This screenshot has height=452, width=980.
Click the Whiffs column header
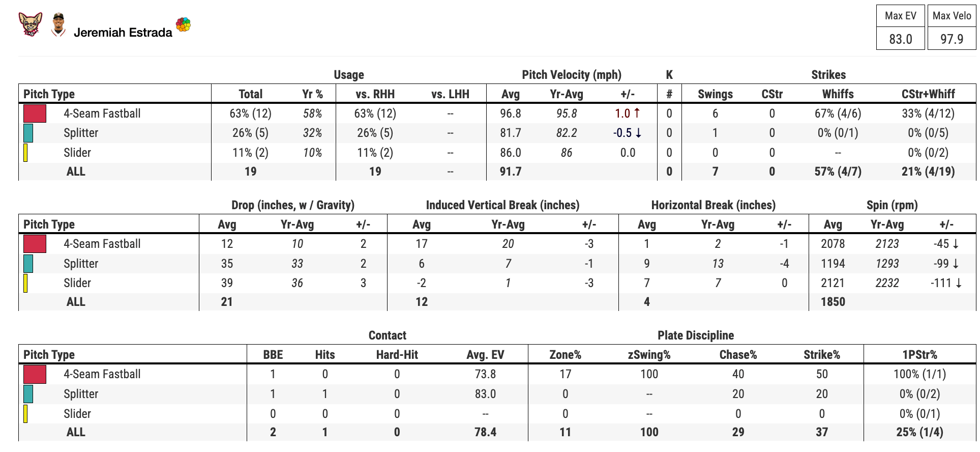coord(838,94)
